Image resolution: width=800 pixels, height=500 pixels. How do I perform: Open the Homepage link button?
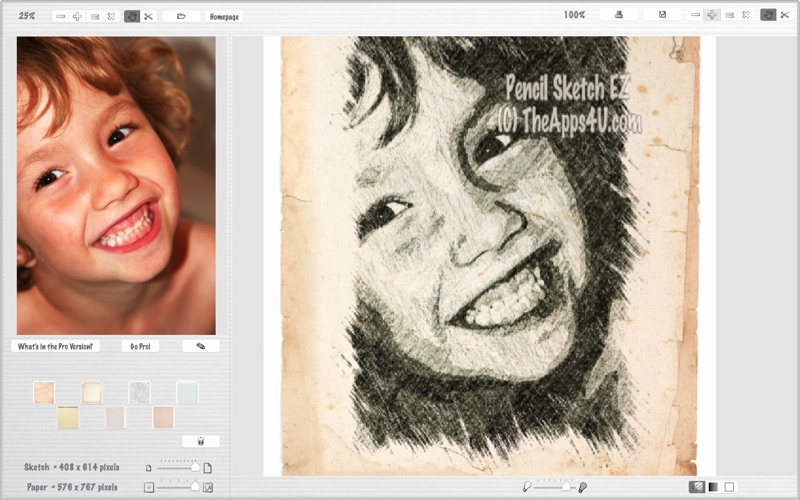(x=224, y=16)
